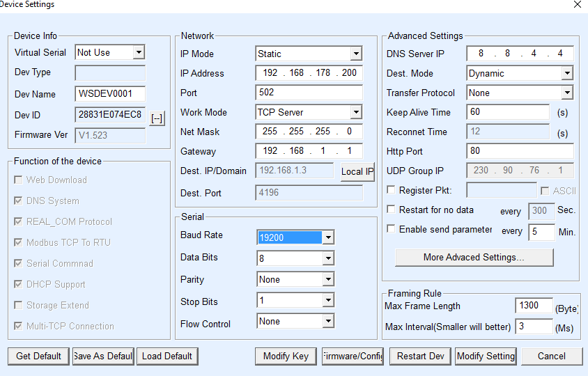Click the Get Default button
The height and width of the screenshot is (376, 588).
[x=39, y=356]
